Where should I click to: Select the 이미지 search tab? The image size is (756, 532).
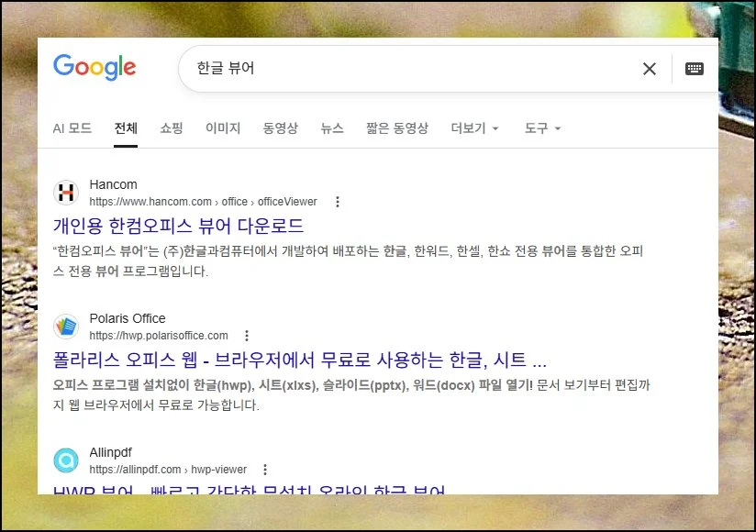point(223,128)
